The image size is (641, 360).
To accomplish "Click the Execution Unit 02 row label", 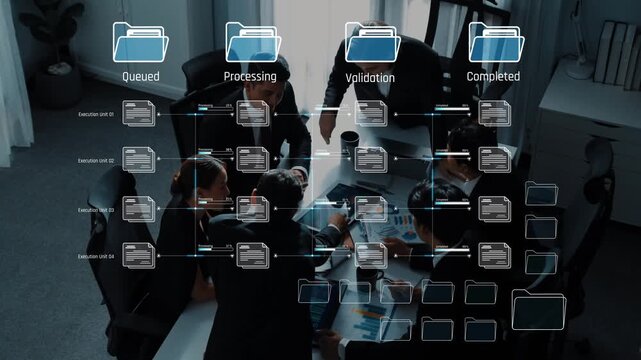I will pyautogui.click(x=96, y=161).
